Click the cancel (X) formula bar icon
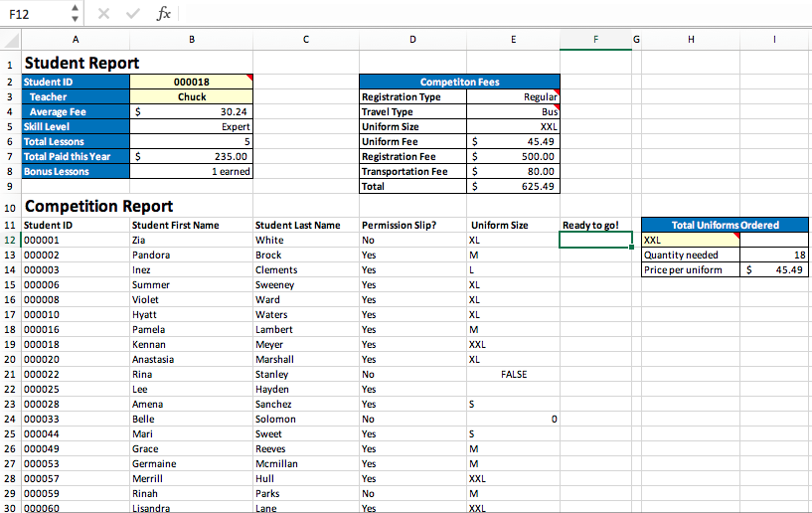 103,14
